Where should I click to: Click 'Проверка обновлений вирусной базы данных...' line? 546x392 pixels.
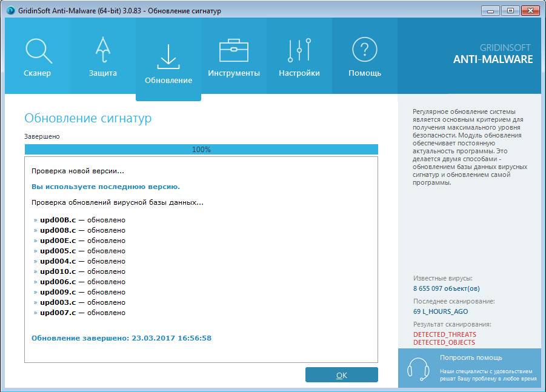point(118,202)
